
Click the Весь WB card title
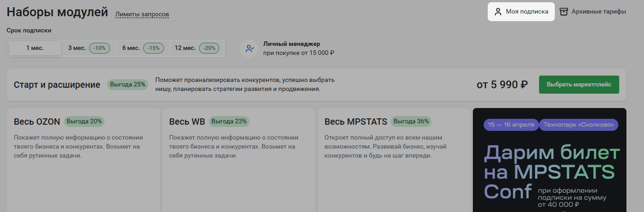click(187, 122)
